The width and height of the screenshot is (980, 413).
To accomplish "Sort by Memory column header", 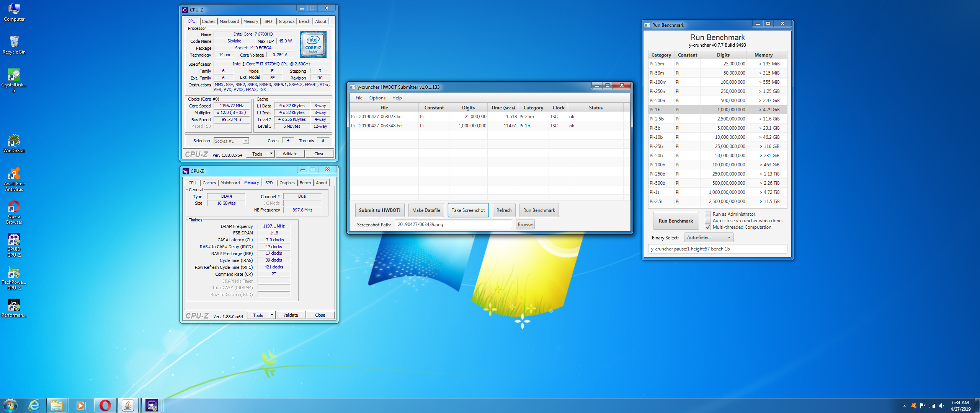I will click(x=763, y=55).
